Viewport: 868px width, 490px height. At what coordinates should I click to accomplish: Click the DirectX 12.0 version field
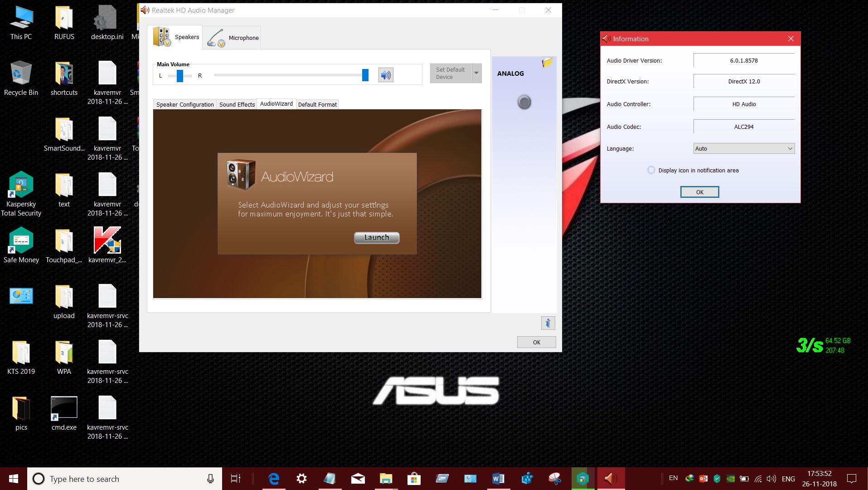744,81
